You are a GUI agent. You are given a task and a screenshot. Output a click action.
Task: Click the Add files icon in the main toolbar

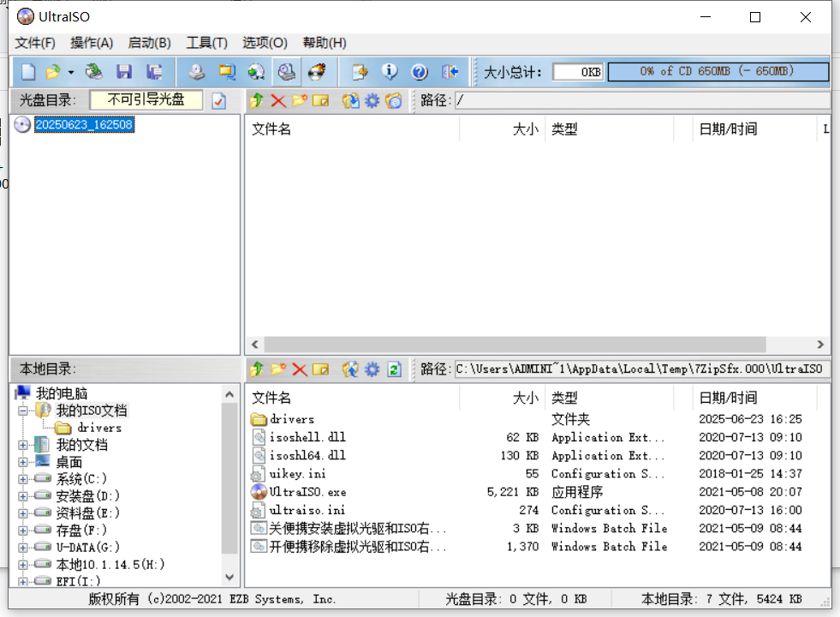[x=360, y=71]
